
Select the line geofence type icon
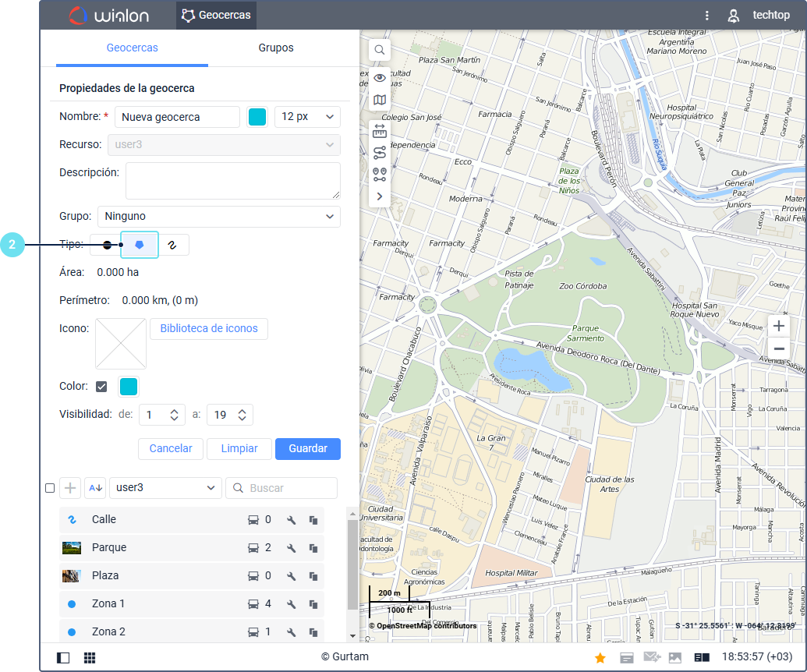[x=173, y=245]
